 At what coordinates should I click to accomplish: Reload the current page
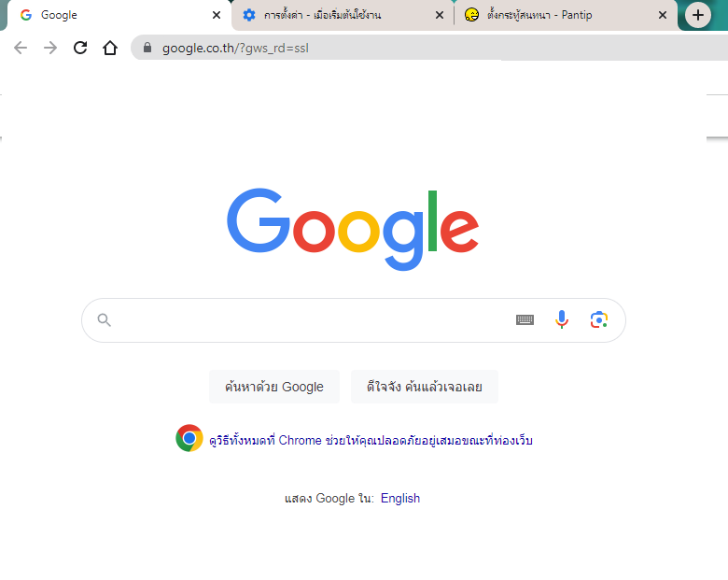pos(80,48)
